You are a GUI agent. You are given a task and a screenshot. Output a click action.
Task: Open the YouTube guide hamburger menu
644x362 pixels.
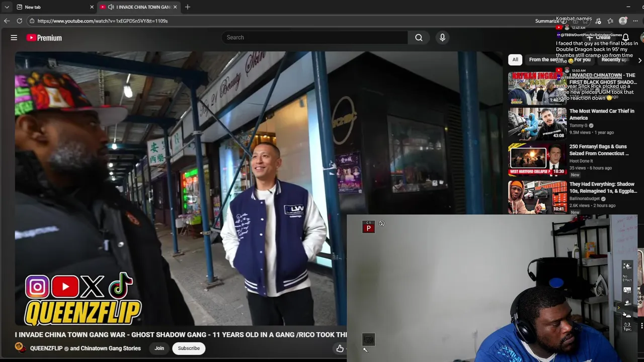[x=14, y=38]
